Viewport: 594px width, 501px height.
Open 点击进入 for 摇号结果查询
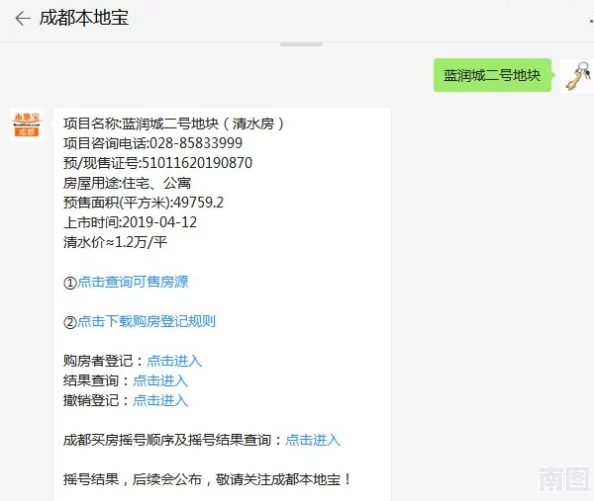click(313, 440)
